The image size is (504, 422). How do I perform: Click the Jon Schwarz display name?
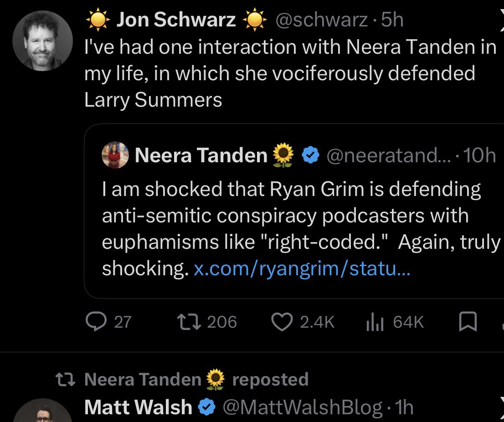pyautogui.click(x=176, y=20)
